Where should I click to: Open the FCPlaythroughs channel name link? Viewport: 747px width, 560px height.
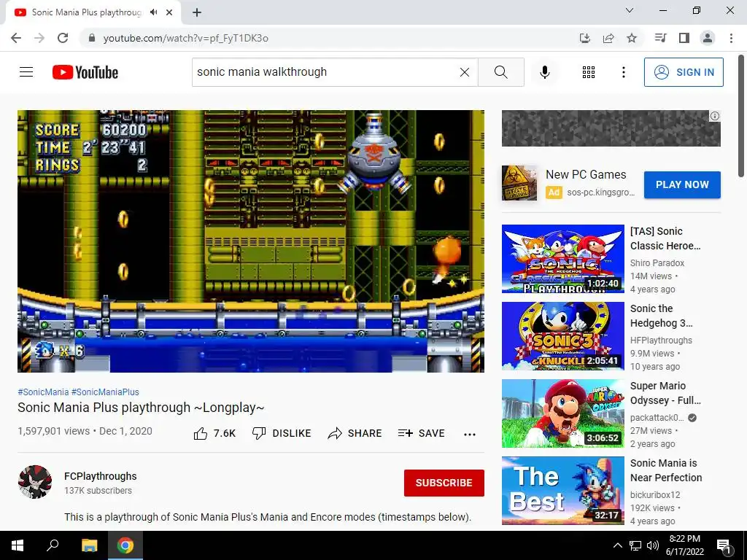[101, 476]
